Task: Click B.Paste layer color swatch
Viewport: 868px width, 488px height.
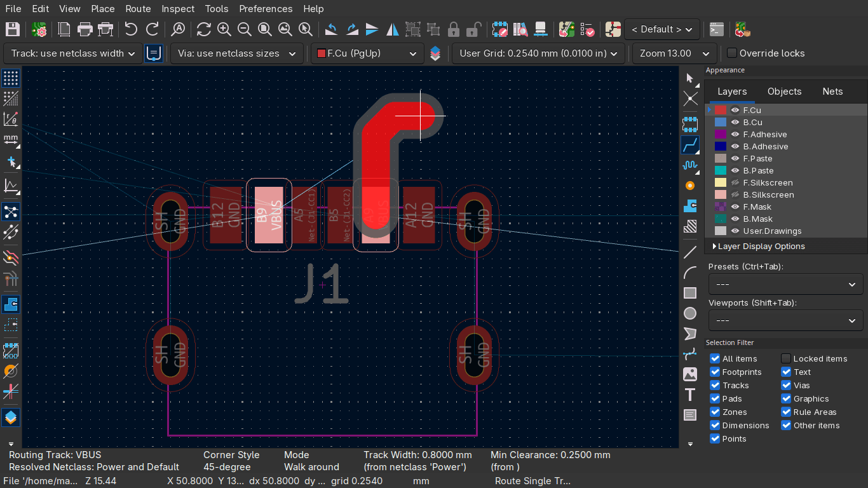Action: click(720, 170)
